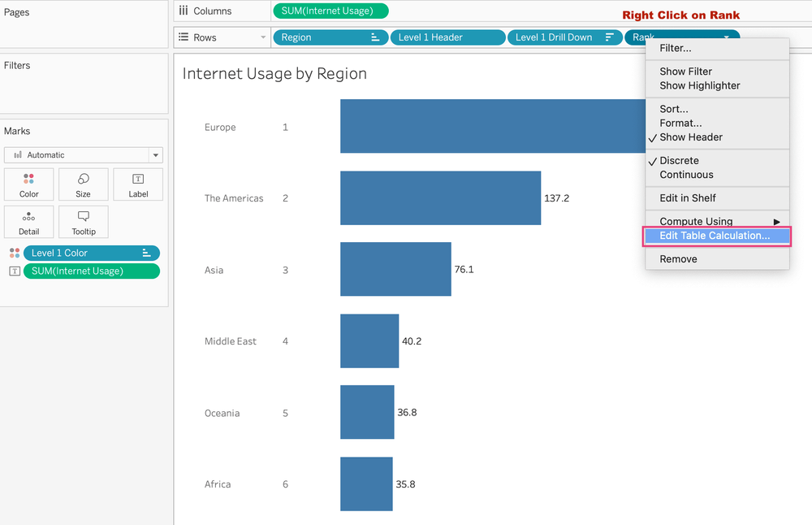Open the Size marks card

pos(83,184)
